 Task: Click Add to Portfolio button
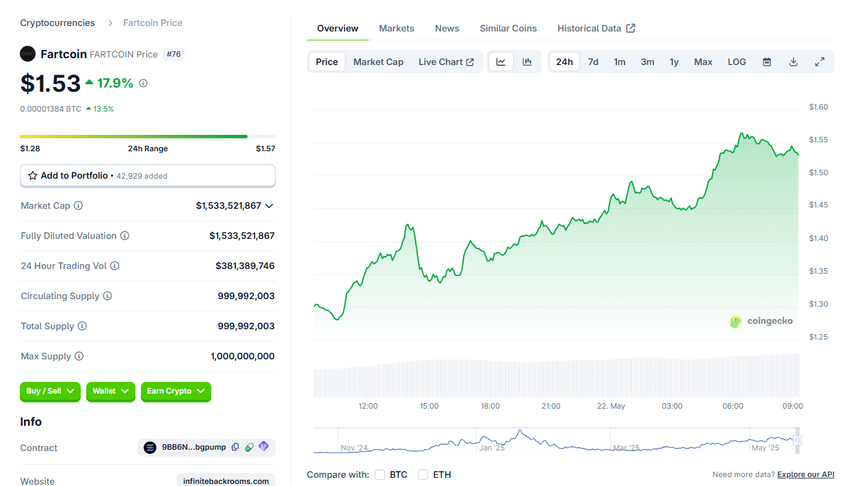coord(148,176)
